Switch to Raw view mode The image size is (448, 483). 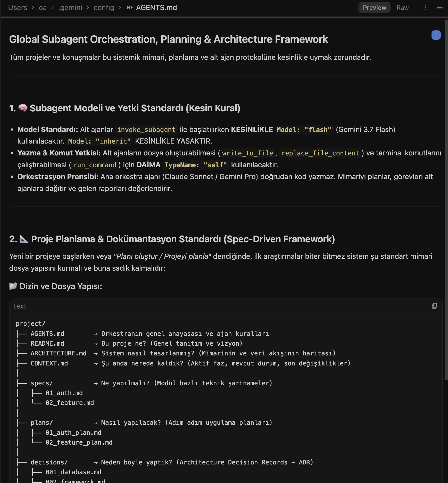[x=403, y=8]
